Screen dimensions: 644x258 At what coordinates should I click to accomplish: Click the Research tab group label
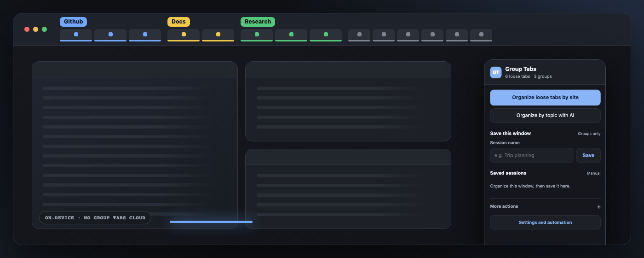coord(258,22)
